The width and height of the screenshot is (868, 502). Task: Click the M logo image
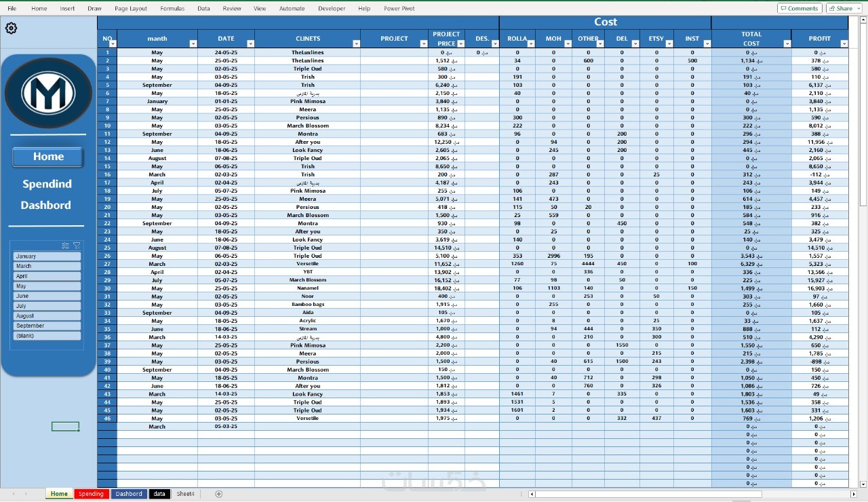pos(48,93)
